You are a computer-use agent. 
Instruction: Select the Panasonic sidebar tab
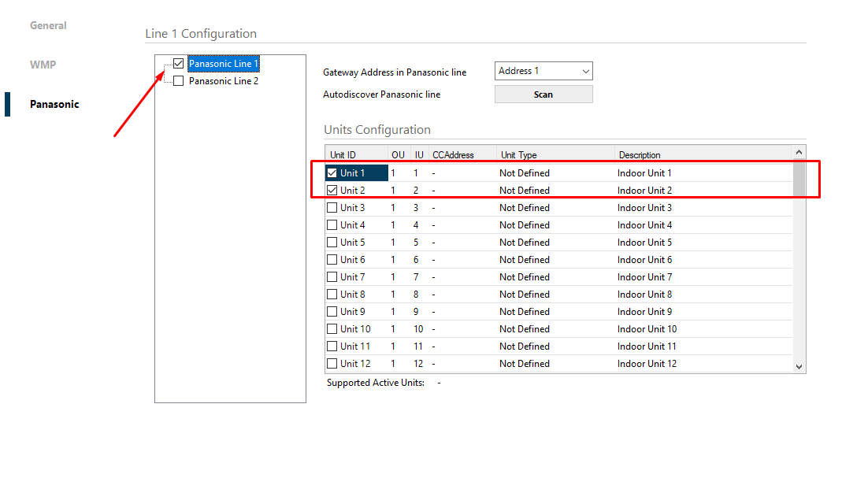pos(54,104)
